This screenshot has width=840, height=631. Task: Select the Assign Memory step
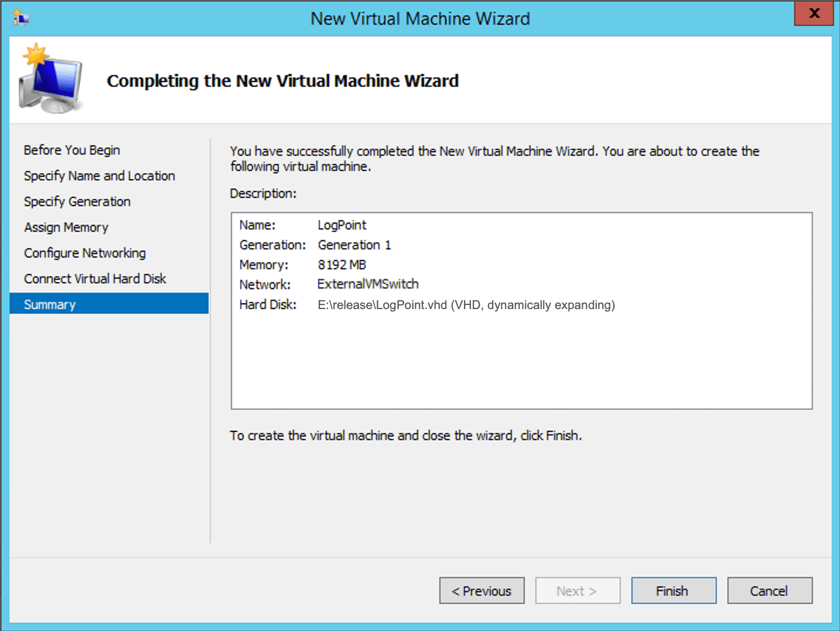tap(66, 228)
